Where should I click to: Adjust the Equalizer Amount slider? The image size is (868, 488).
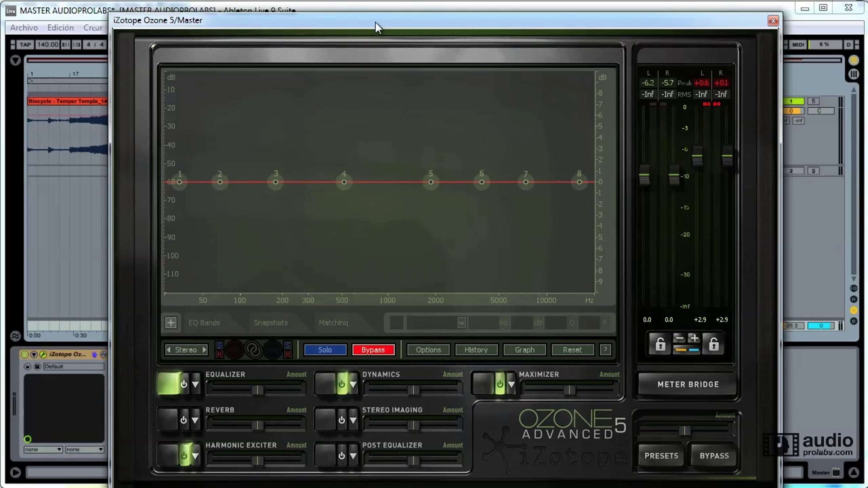(258, 390)
